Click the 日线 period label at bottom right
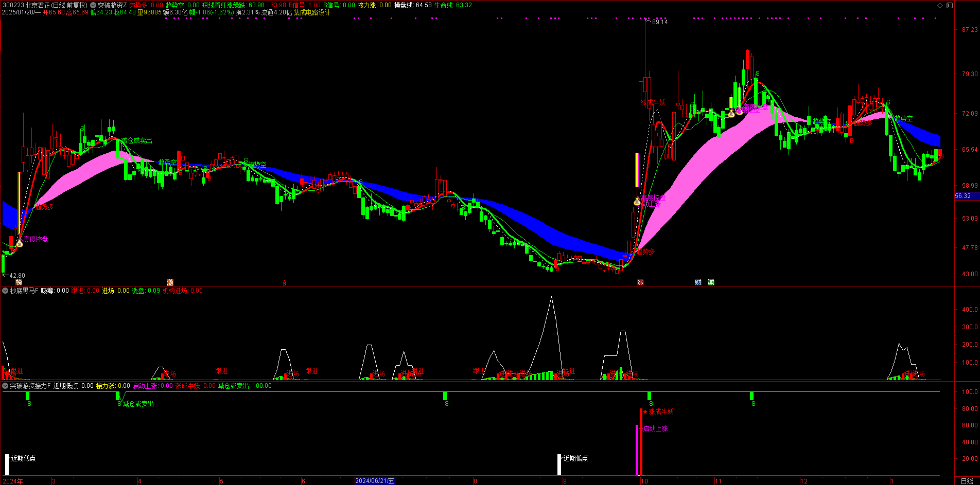 click(967, 481)
